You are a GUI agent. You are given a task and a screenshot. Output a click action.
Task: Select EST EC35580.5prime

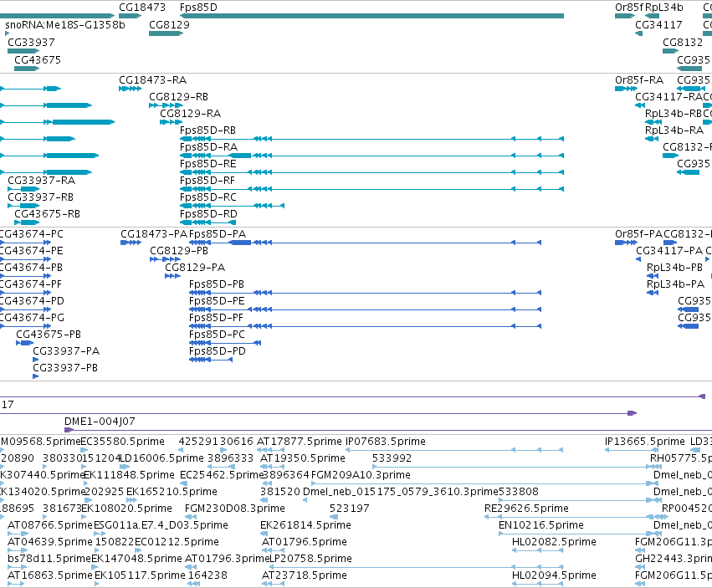[x=123, y=442]
